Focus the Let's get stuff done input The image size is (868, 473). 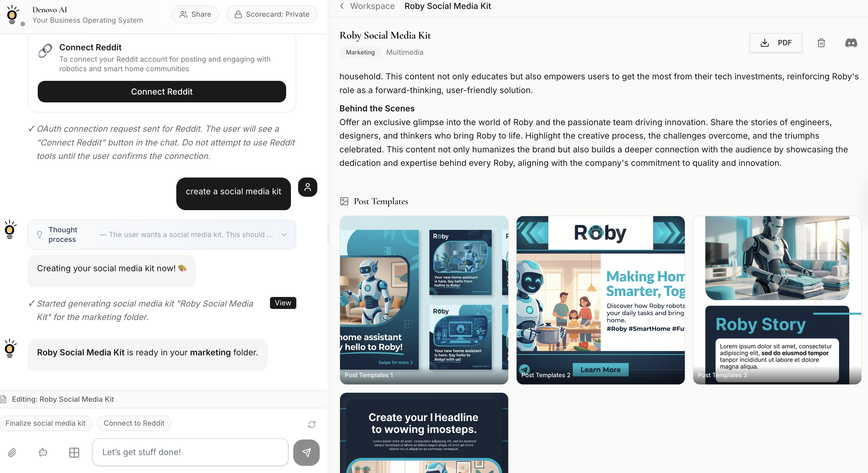(190, 452)
